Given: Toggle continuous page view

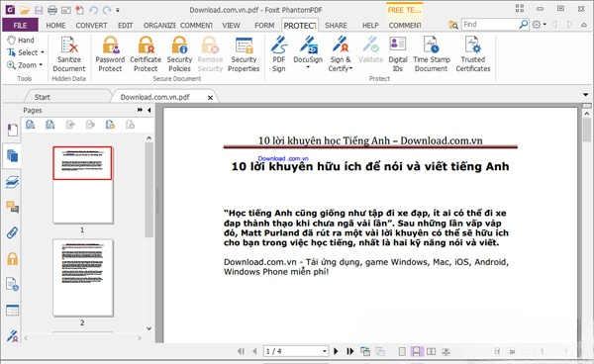Looking at the screenshot, I should [416, 351].
